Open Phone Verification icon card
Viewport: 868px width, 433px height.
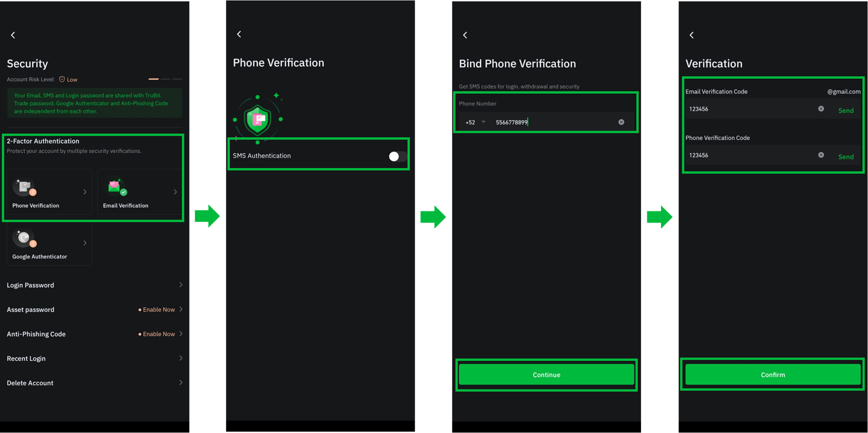point(50,192)
